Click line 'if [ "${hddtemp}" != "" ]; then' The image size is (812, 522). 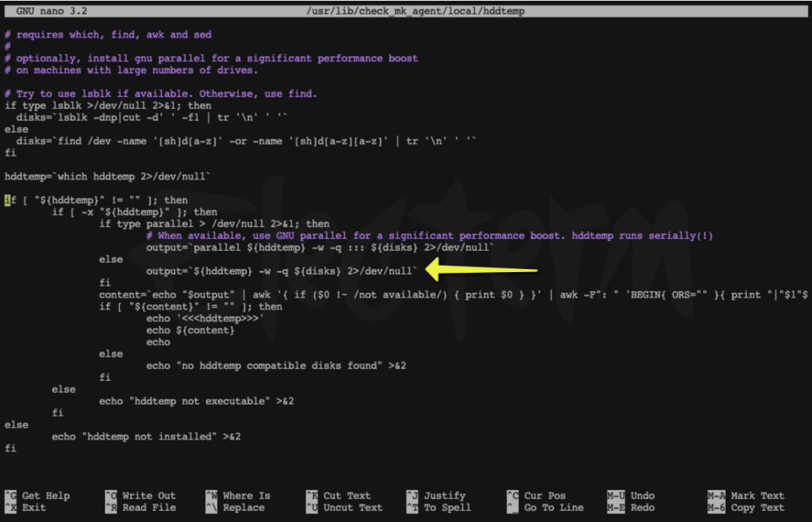pyautogui.click(x=96, y=201)
